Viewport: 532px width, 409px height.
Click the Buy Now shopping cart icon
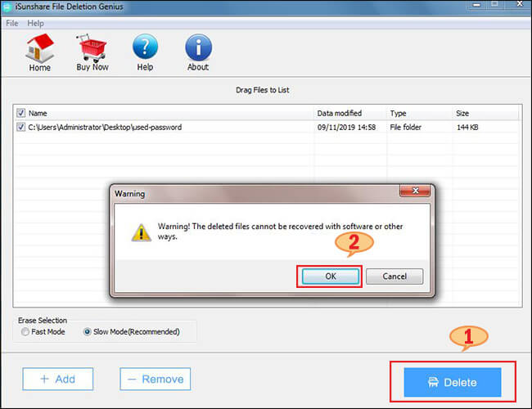pos(92,52)
